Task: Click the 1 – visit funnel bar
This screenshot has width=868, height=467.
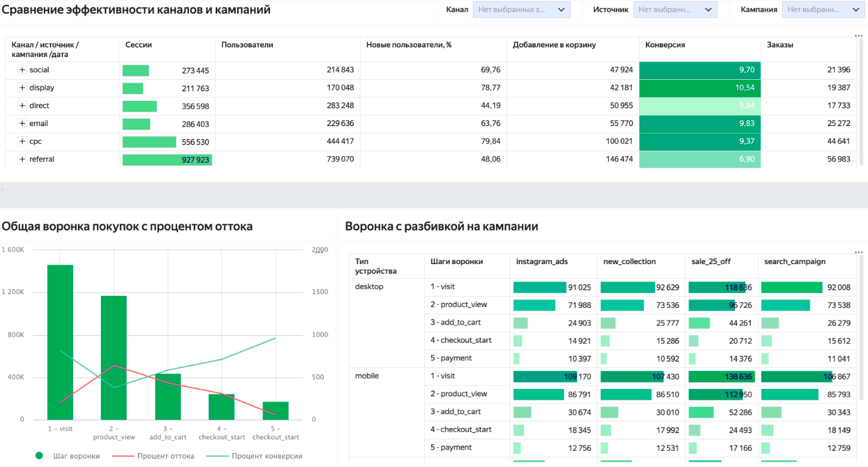Action: coord(60,342)
